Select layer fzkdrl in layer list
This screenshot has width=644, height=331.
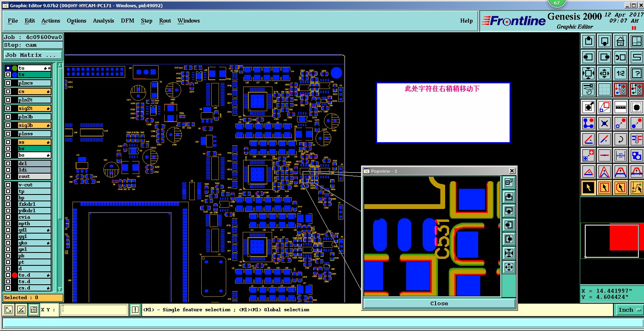(35, 204)
